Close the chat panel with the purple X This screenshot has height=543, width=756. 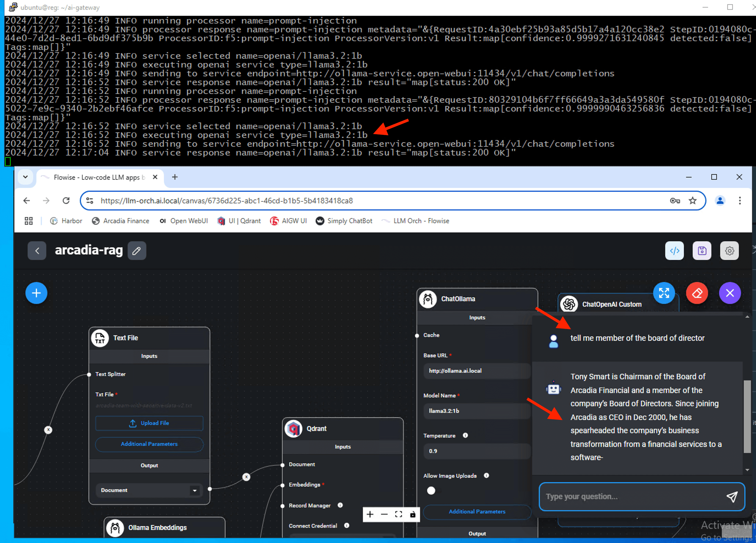coord(730,293)
